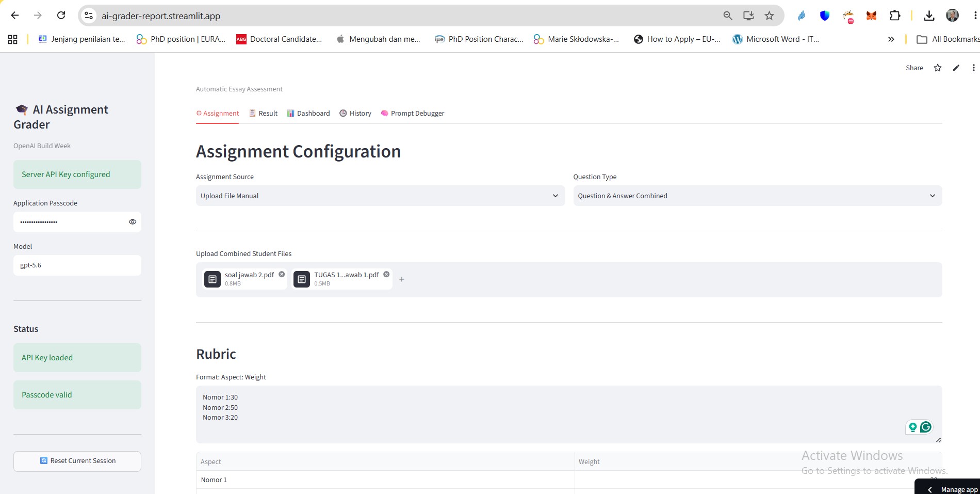Add another student file with plus icon
Screen dimensions: 980x494
click(x=402, y=279)
